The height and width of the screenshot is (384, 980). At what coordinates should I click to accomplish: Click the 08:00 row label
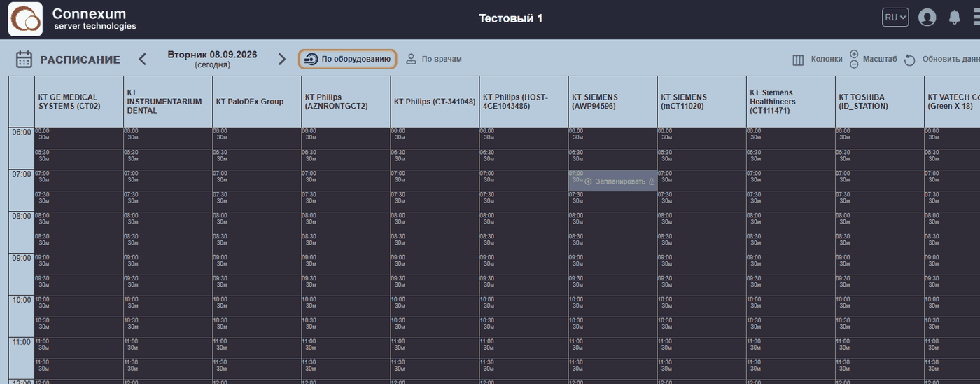coord(22,216)
